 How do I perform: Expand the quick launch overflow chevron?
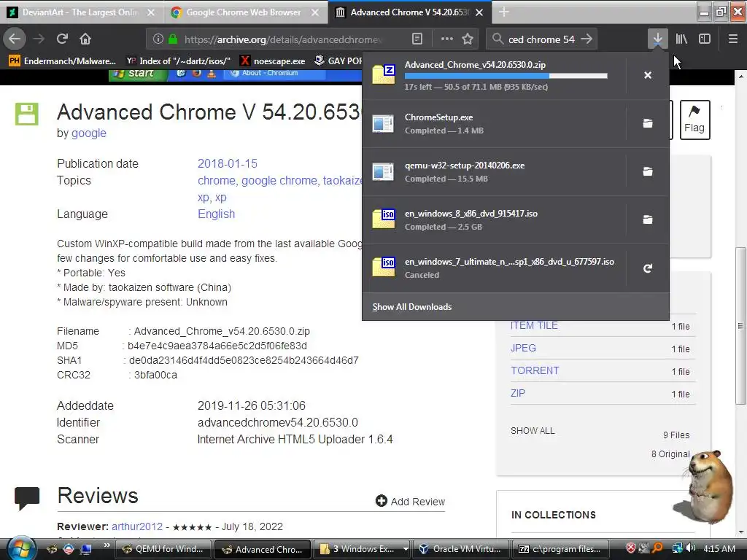tap(107, 545)
